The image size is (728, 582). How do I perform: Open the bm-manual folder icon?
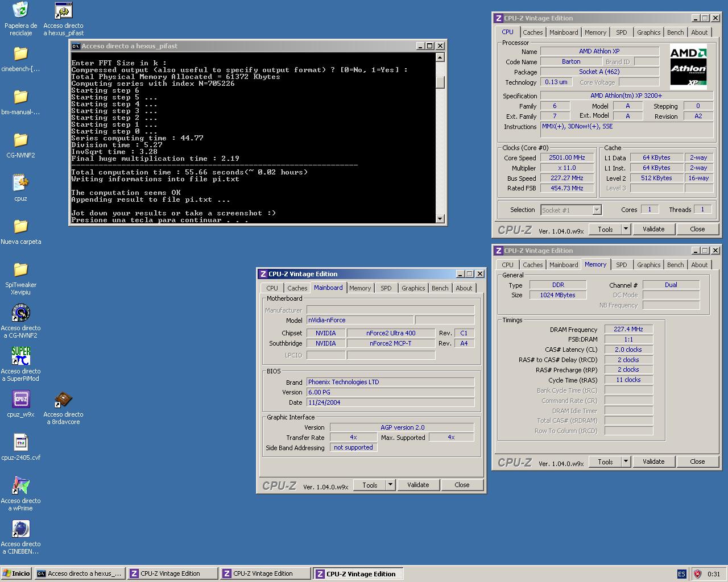(x=20, y=97)
